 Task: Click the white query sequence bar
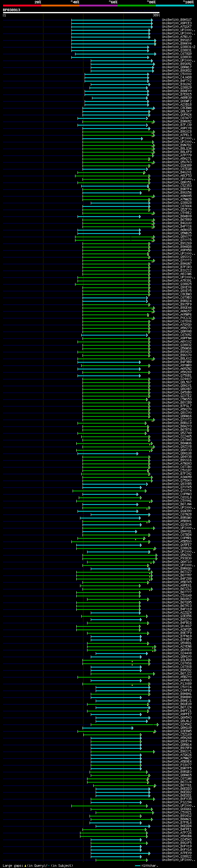[81, 13]
